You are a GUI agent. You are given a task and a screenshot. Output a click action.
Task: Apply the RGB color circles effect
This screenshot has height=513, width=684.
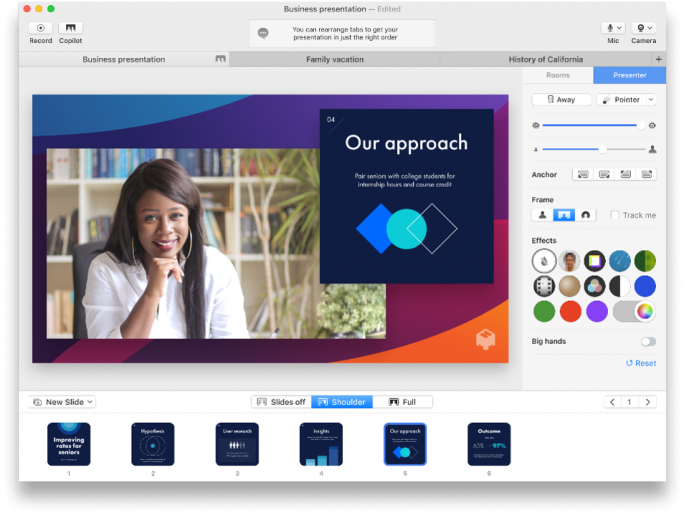tap(595, 287)
